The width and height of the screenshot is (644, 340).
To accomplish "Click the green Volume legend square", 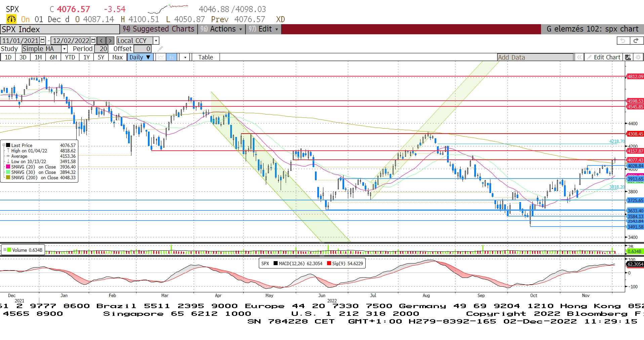I will pos(9,250).
